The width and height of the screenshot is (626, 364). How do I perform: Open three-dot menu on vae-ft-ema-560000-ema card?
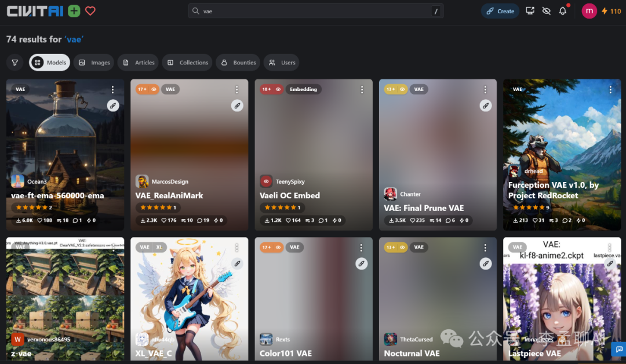(112, 89)
